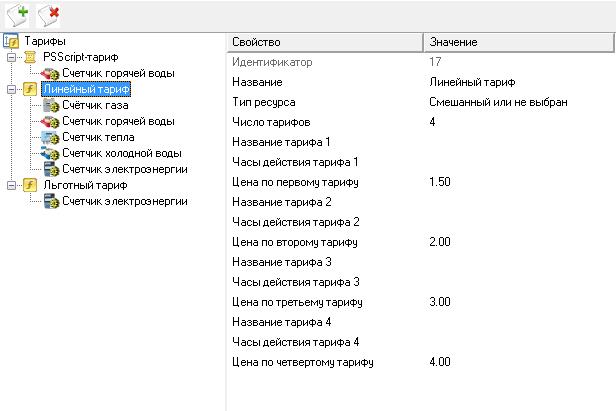Click the Счетчик холодной воды meter icon
The height and width of the screenshot is (411, 616).
coord(50,153)
